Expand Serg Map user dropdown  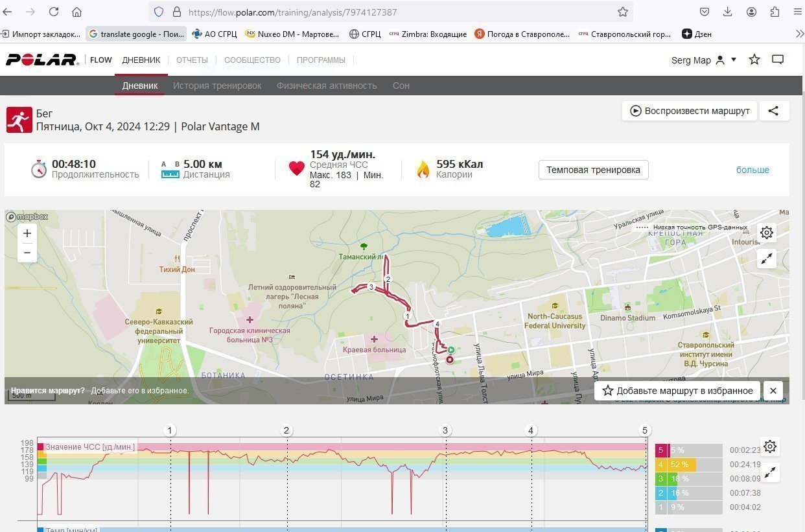pos(734,60)
